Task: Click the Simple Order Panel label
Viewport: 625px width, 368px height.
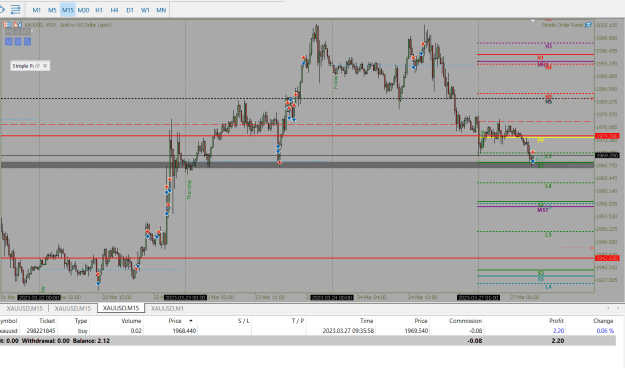Action: click(x=562, y=25)
